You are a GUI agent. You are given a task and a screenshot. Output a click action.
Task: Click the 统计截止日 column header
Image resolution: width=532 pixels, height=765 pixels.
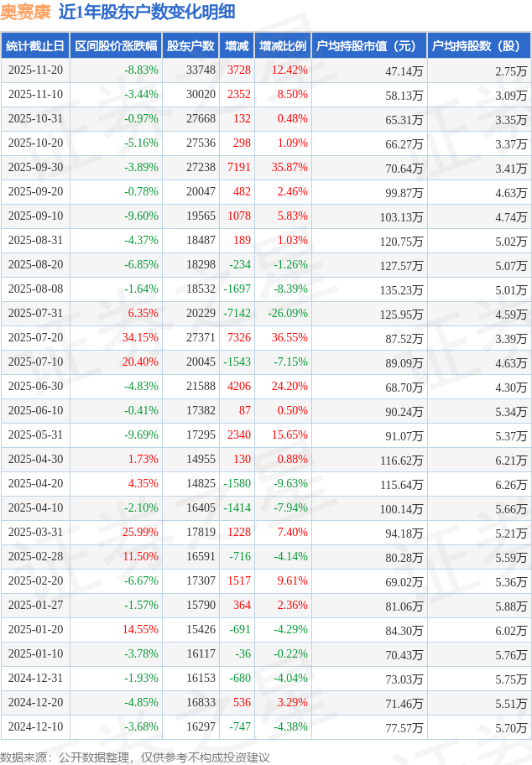coord(34,46)
